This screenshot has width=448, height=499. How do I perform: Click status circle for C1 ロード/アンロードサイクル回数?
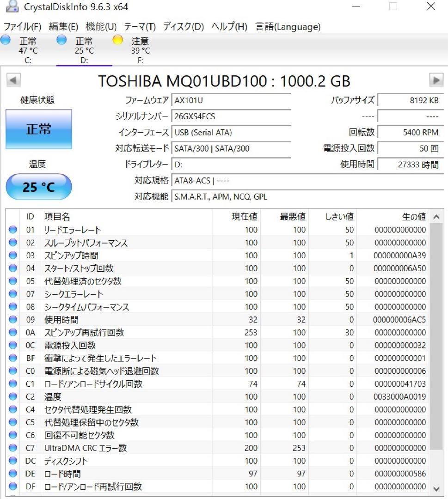pos(13,383)
